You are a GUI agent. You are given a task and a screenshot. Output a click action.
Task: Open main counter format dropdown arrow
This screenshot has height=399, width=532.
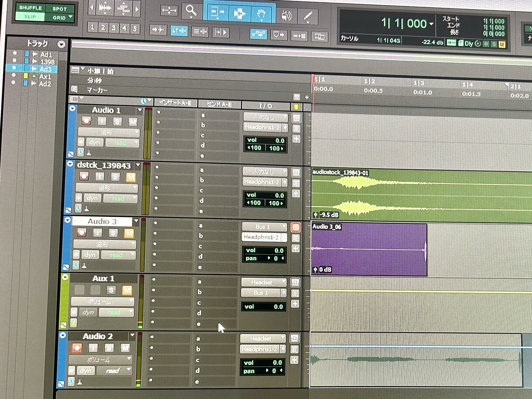click(x=431, y=23)
